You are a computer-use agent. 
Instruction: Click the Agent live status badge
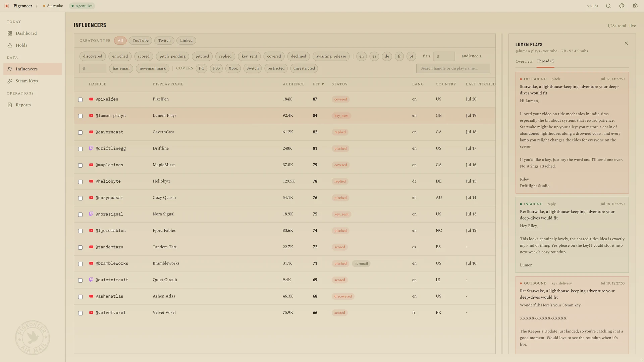tap(82, 6)
